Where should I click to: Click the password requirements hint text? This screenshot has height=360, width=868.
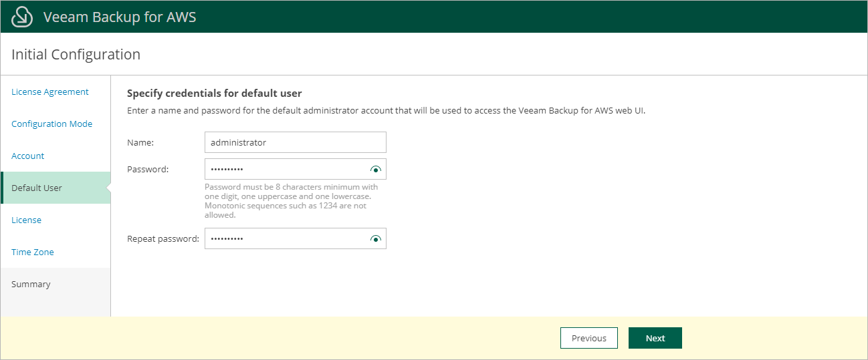click(x=292, y=201)
